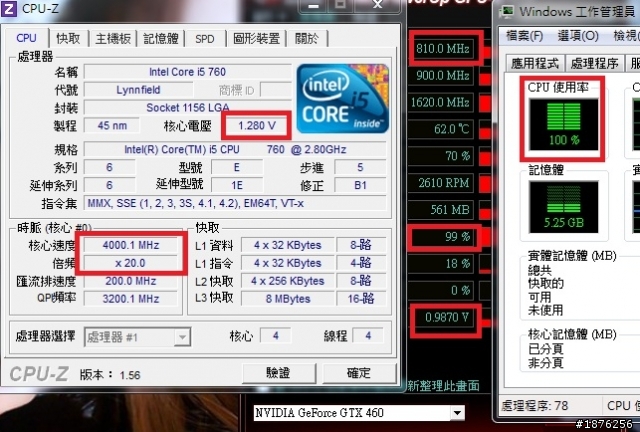Click the 2610 RPM fan reading

coord(442,183)
